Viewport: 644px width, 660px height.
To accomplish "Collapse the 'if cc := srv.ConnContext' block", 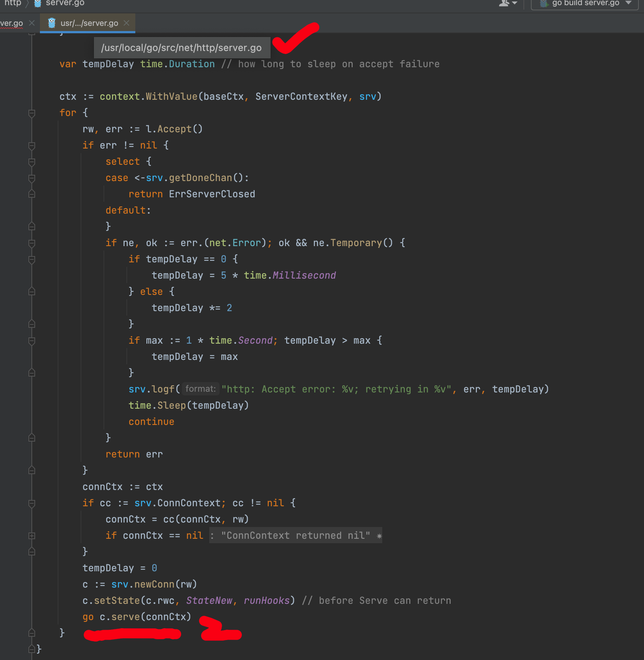I will [32, 503].
